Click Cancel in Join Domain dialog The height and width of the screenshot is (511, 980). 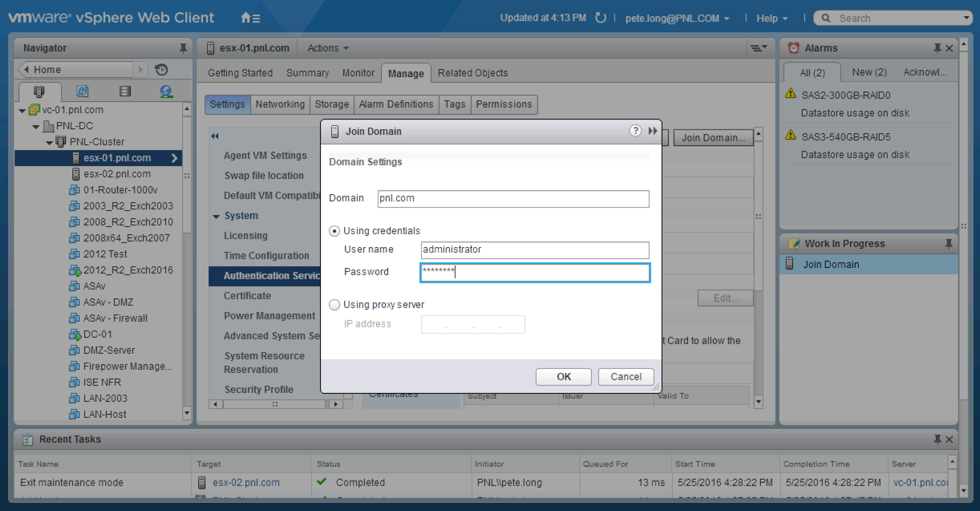click(x=626, y=377)
